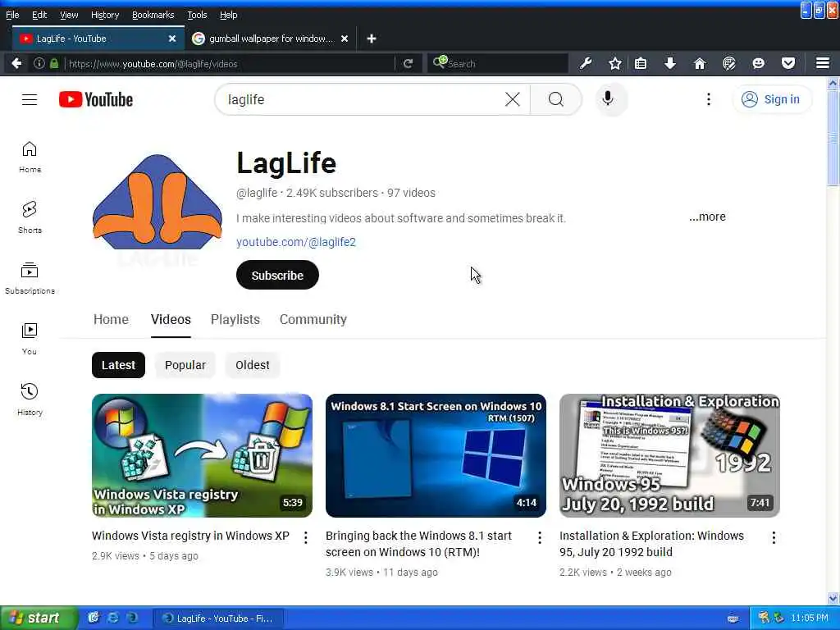Select Oldest sort chip

[253, 365]
